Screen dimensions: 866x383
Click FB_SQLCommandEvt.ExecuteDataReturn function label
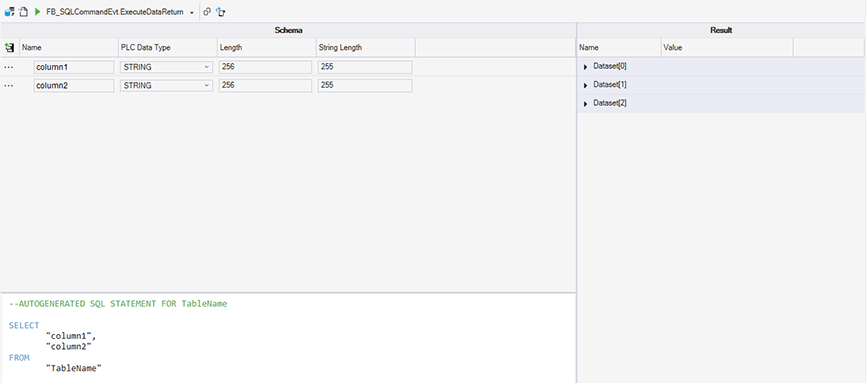pyautogui.click(x=115, y=12)
